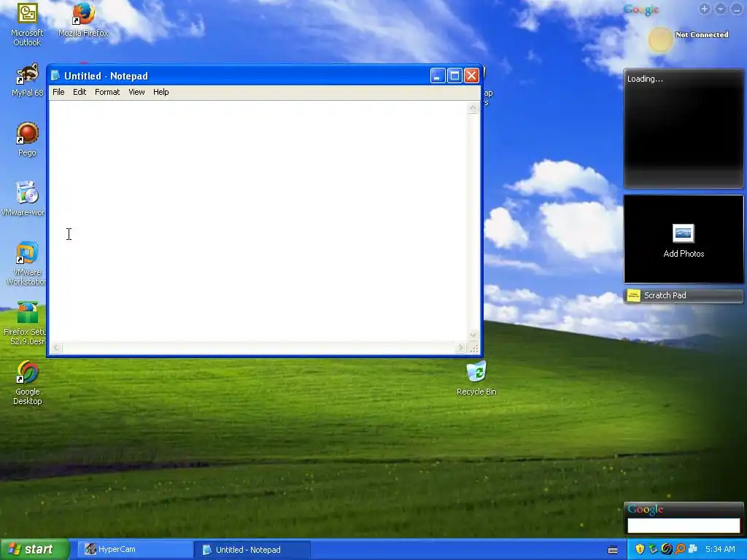Click the Not Connected weather status text

pos(702,35)
